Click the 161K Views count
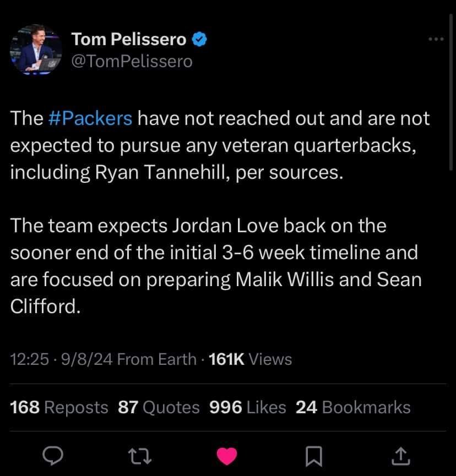Screen dimensions: 456x476 tap(251, 359)
